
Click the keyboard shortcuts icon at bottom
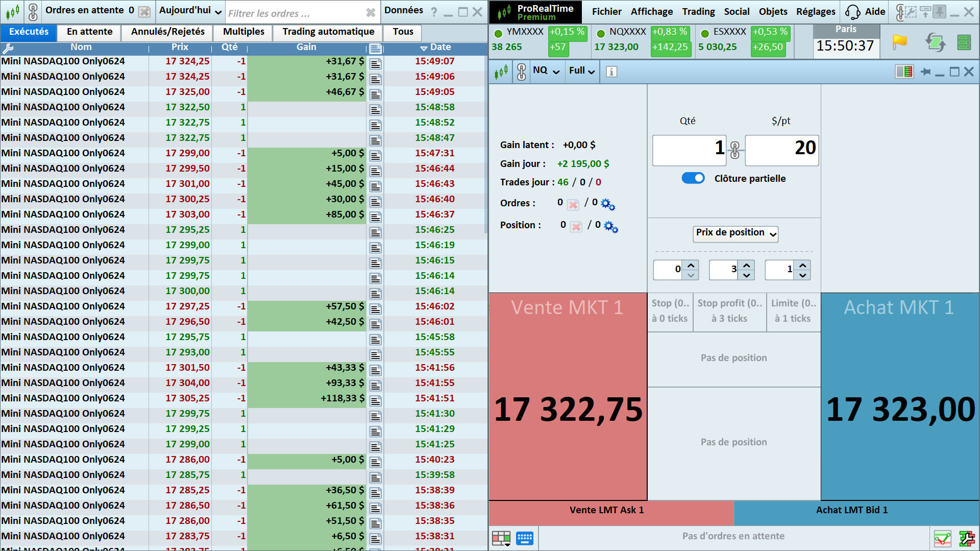[524, 538]
